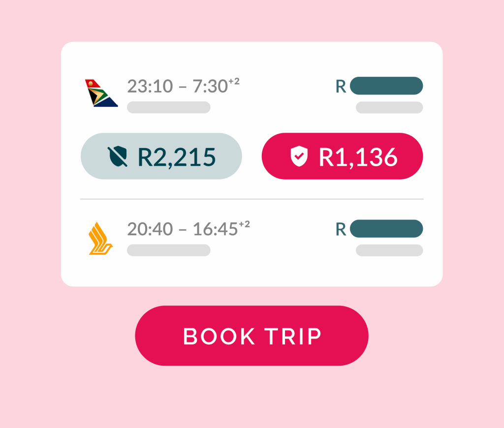Click the Singapore Airlines bird logo

tap(100, 239)
